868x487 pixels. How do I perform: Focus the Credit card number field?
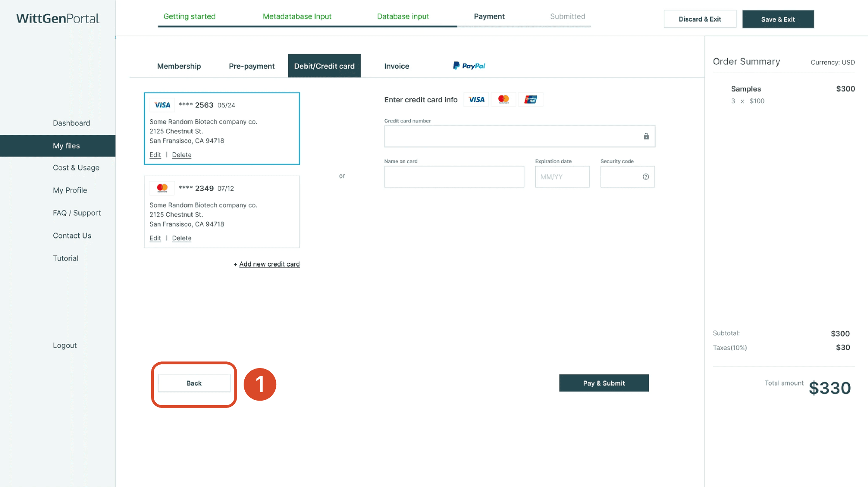pyautogui.click(x=511, y=136)
